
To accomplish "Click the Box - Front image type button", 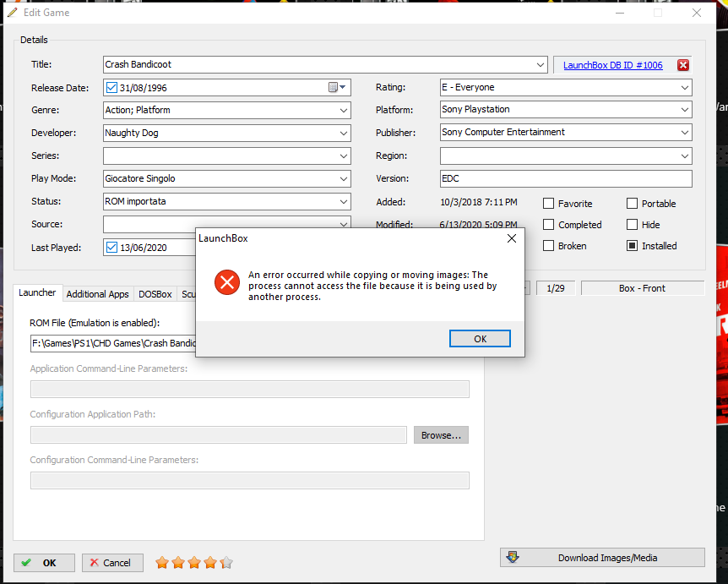I will point(642,288).
